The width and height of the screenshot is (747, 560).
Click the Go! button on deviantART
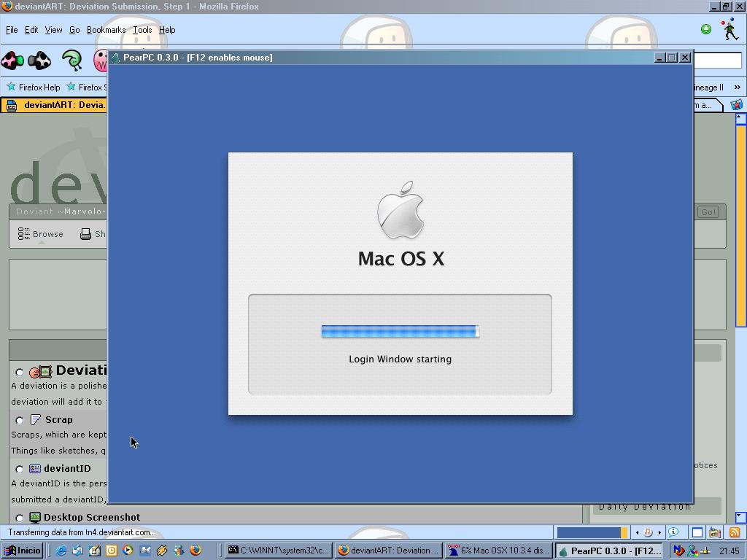click(x=708, y=212)
